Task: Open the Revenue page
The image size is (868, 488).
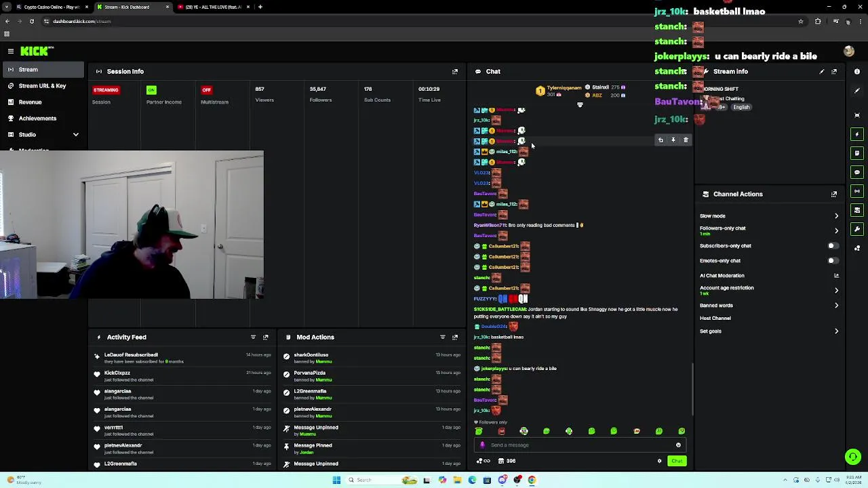Action: point(42,102)
